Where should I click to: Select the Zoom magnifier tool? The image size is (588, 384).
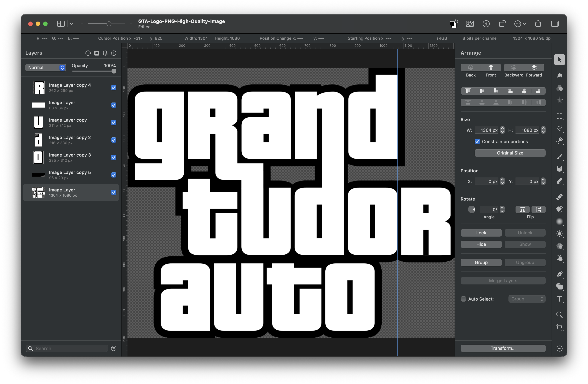pos(559,315)
